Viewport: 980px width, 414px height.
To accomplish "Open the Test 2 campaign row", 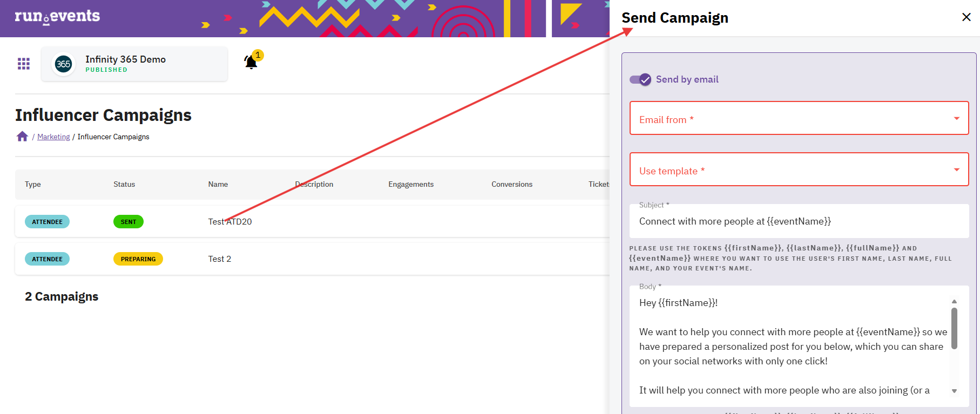I will [x=220, y=259].
